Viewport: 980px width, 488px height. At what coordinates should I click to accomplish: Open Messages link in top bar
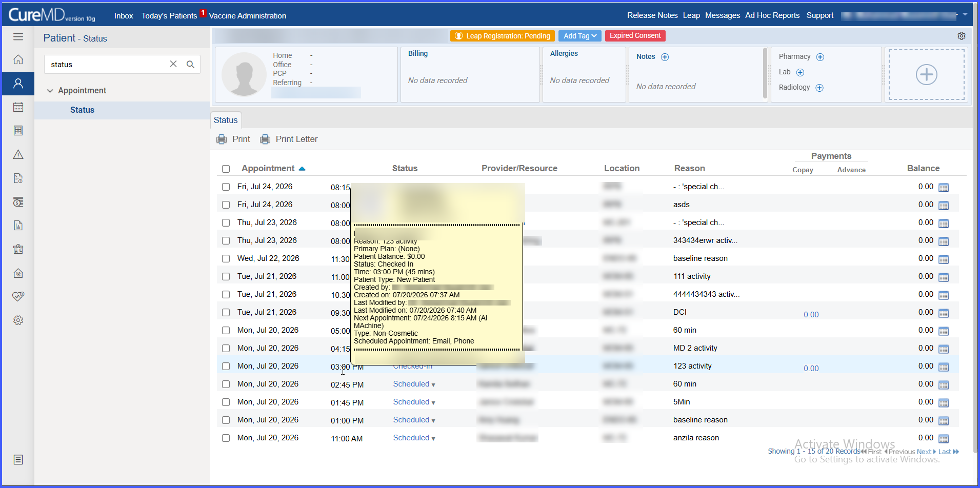tap(722, 15)
